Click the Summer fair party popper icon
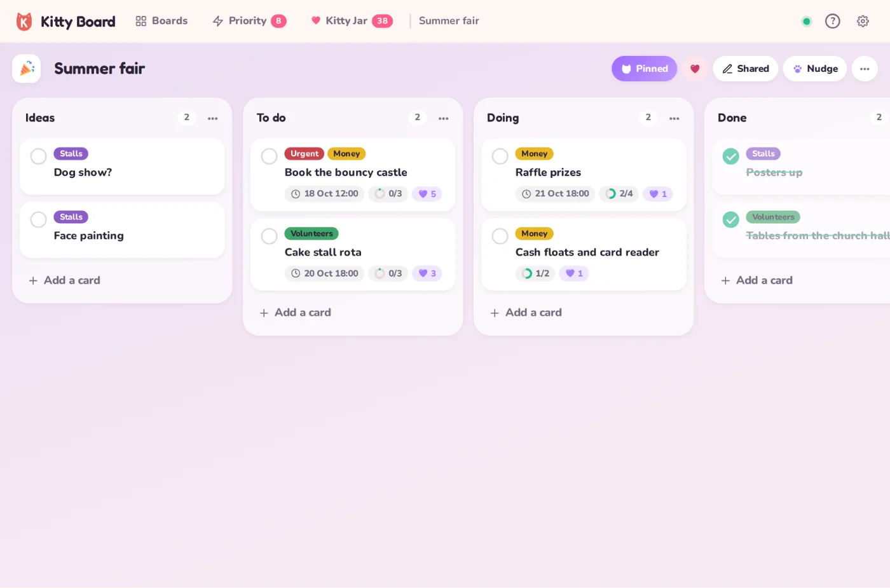The image size is (890, 588). point(27,69)
